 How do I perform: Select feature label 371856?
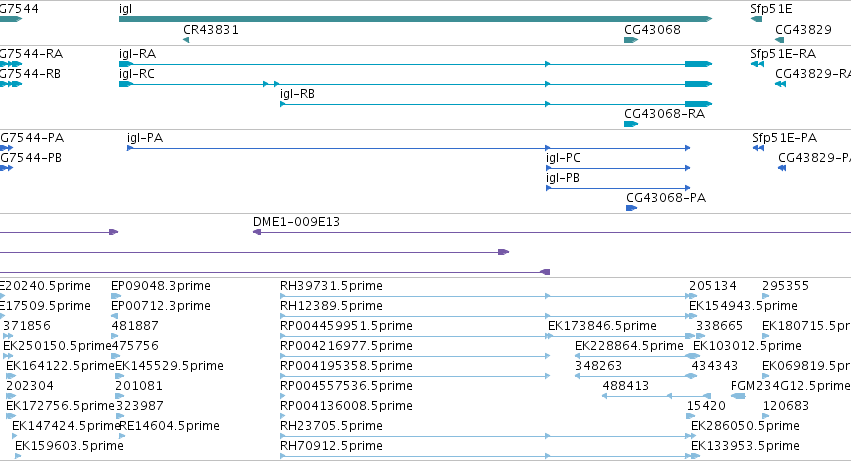click(27, 326)
